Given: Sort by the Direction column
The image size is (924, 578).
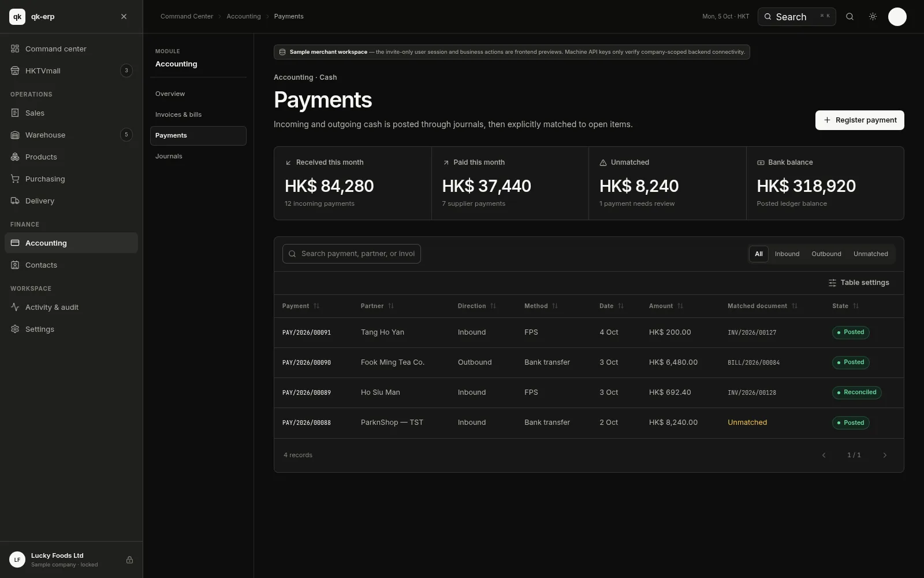Looking at the screenshot, I should 476,306.
